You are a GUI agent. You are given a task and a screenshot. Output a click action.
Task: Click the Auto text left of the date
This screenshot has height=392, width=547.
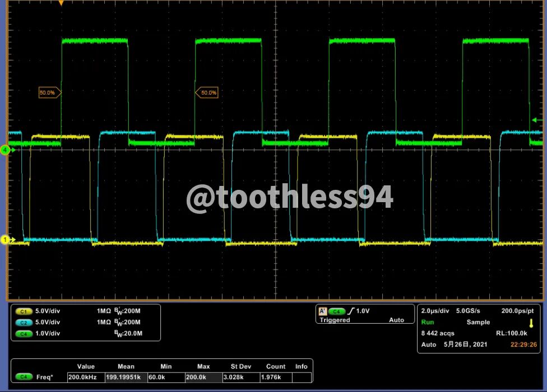[429, 344]
